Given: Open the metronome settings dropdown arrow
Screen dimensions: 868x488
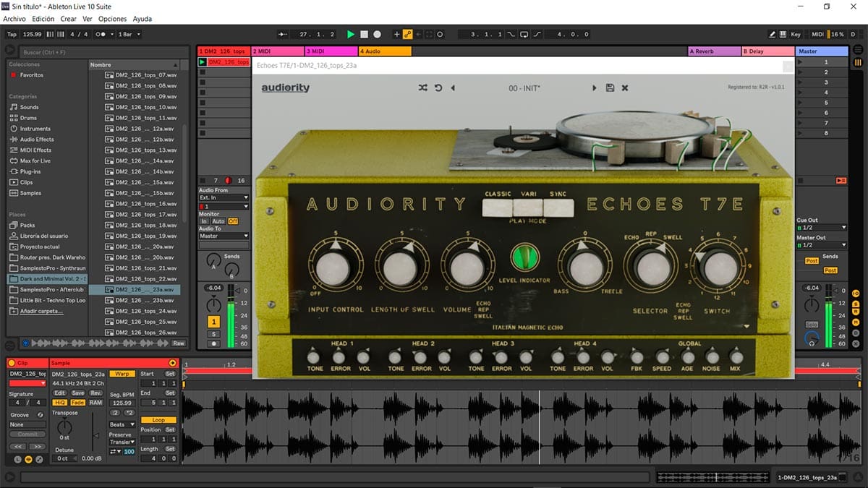Looking at the screenshot, I should (x=111, y=34).
